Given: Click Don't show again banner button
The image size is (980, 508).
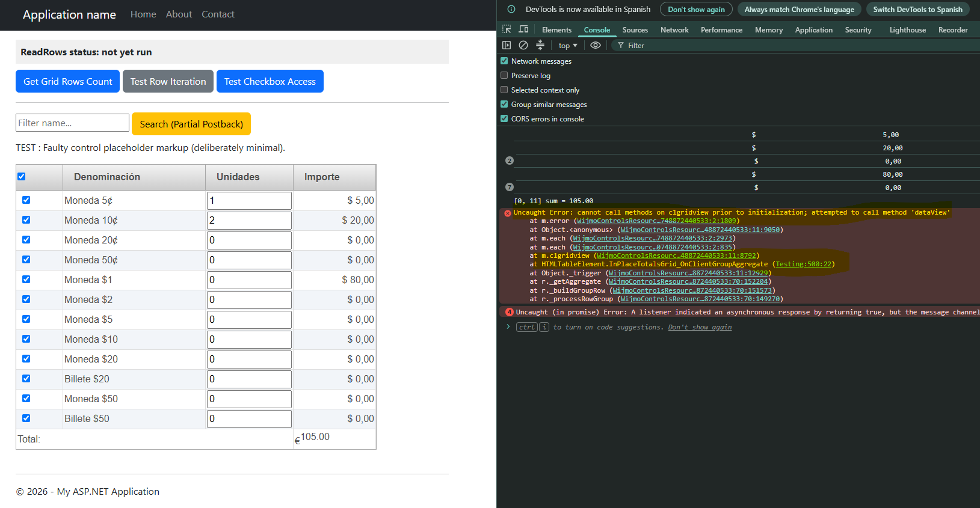Looking at the screenshot, I should coord(696,9).
